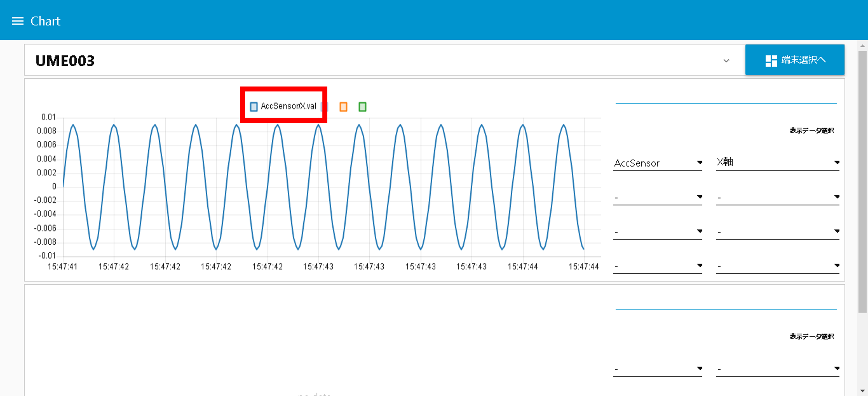
Task: Click the 0.01 y-axis label
Action: pos(49,117)
